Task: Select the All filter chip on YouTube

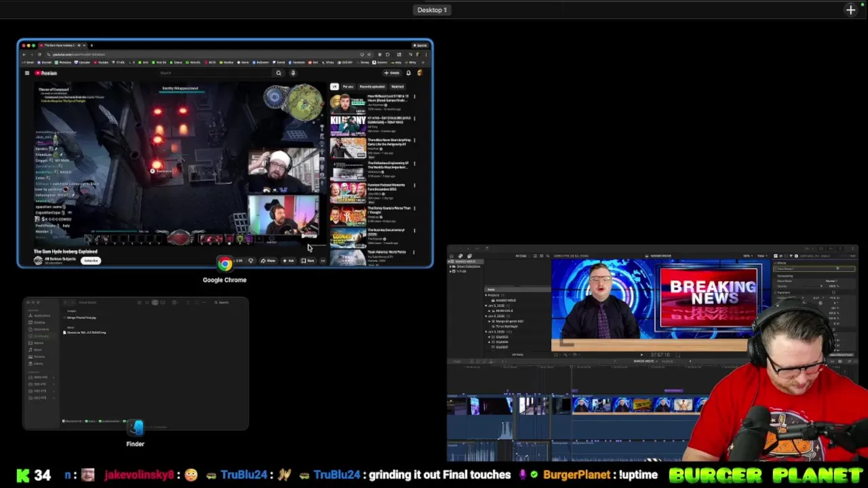Action: tap(334, 87)
